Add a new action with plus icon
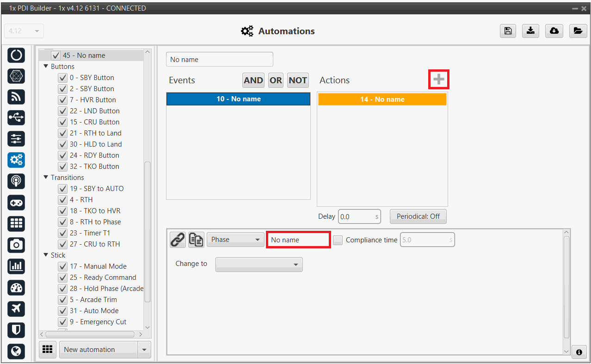 point(438,80)
